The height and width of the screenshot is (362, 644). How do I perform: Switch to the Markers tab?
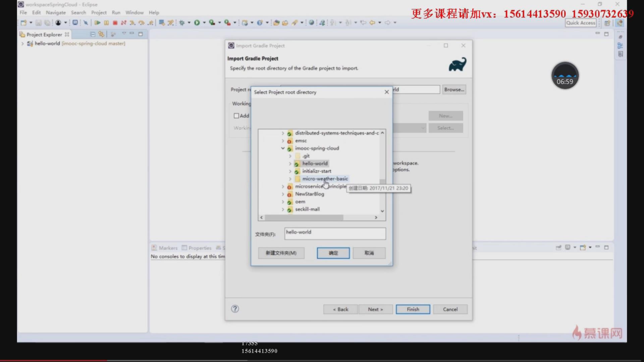coord(168,248)
